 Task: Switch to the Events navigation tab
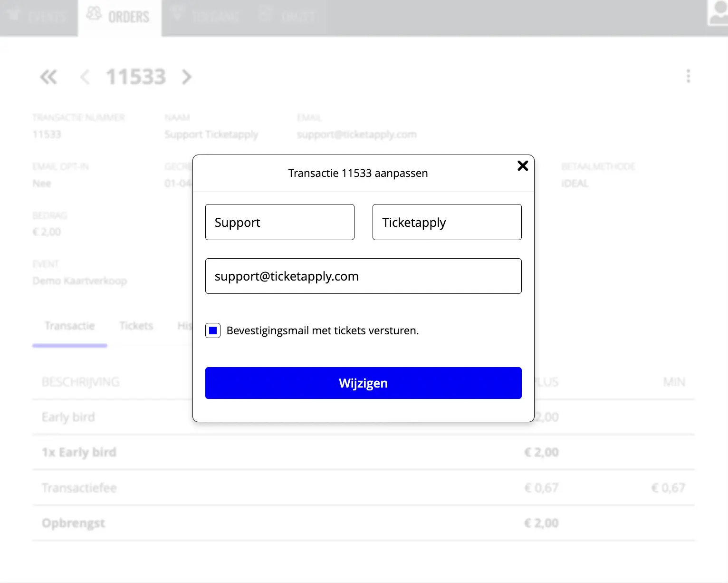(38, 18)
